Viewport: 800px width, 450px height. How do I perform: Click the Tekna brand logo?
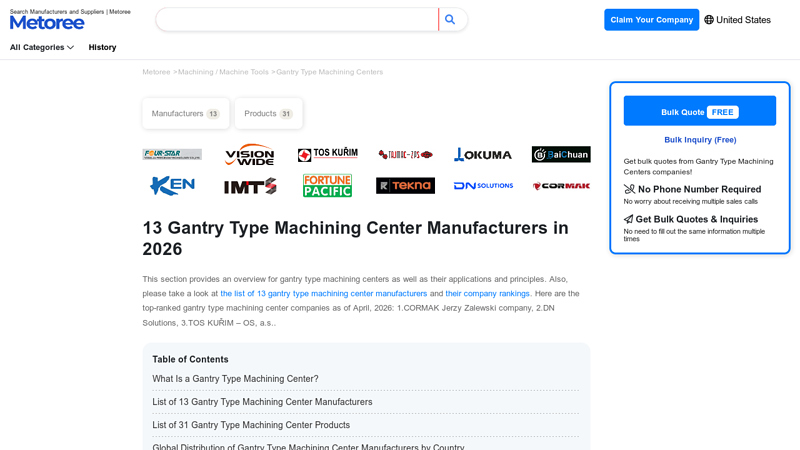[x=405, y=186]
